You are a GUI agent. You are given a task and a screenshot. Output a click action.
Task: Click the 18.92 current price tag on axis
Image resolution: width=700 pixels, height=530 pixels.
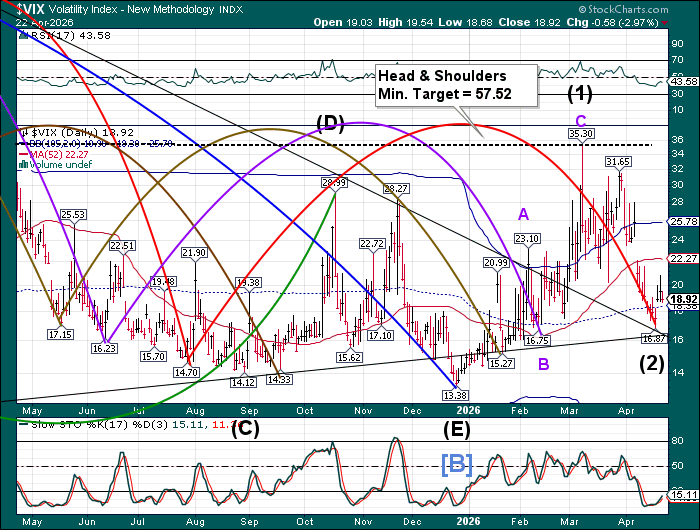point(683,299)
